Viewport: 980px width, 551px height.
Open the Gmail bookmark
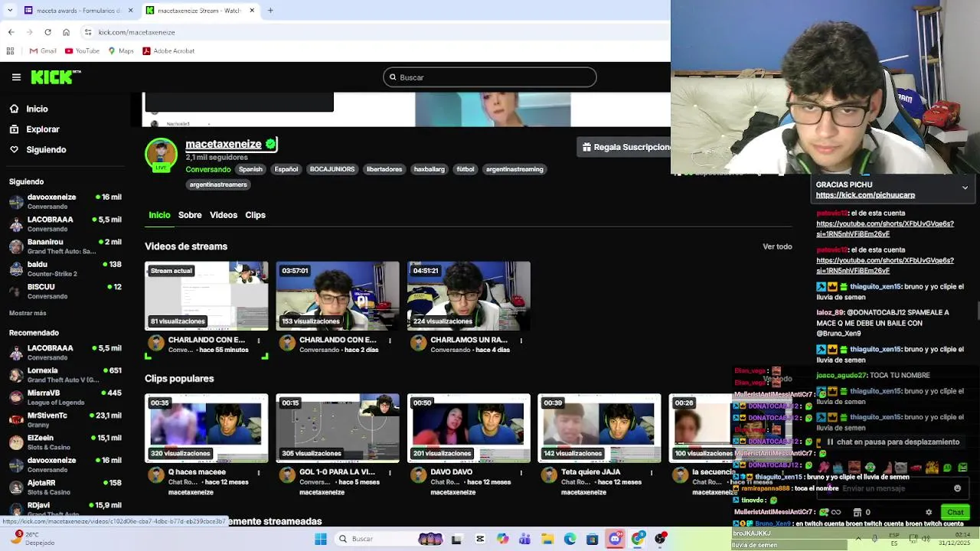tap(43, 51)
